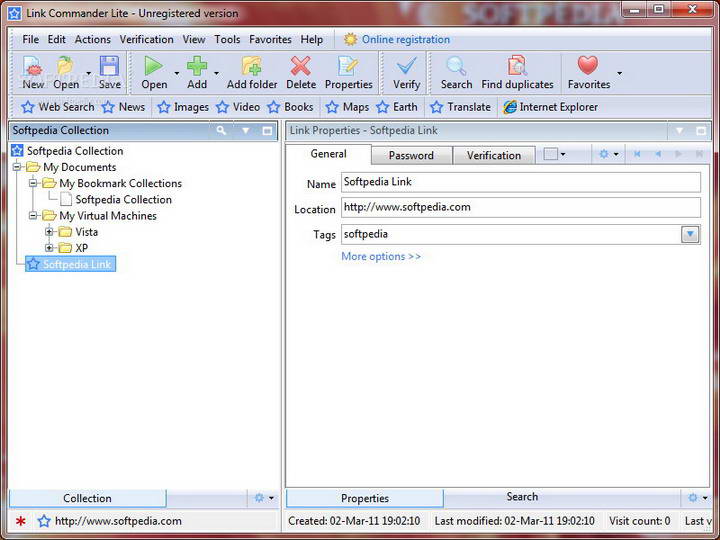
Task: Collapse the My Virtual Machines node
Action: click(33, 215)
